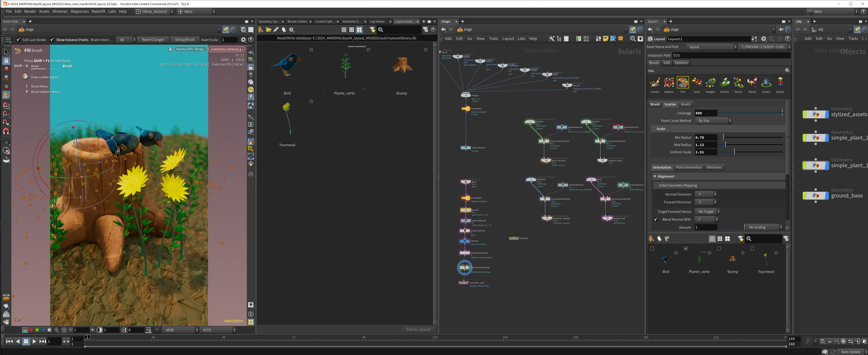Switch to the Scatter tab

click(x=670, y=104)
